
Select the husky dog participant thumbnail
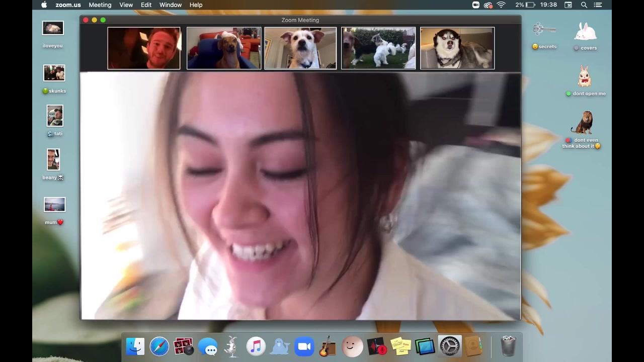(457, 48)
